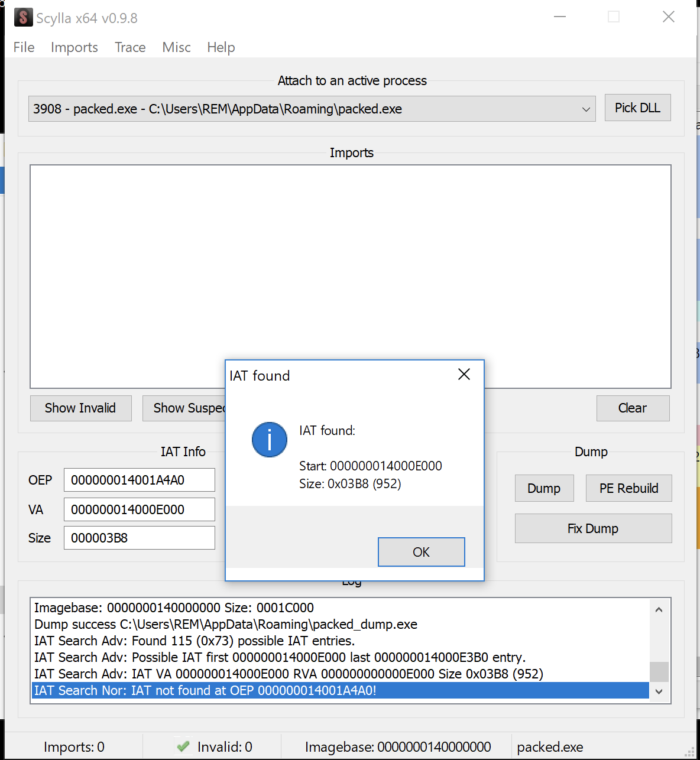Screen dimensions: 700x760
Task: Click the log scrollbar up arrow
Action: point(659,610)
